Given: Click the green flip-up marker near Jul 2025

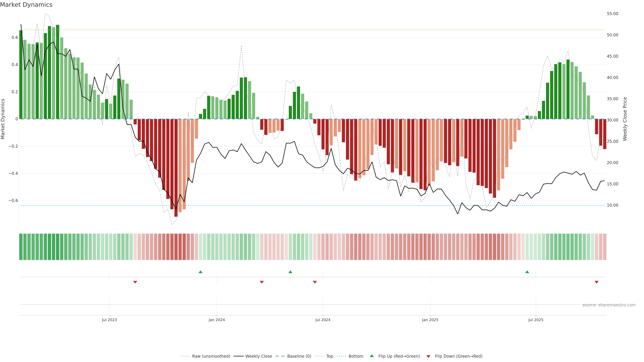Looking at the screenshot, I should [x=527, y=272].
